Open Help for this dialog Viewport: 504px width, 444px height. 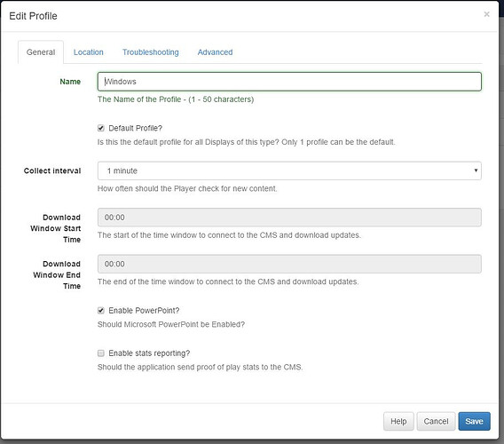coord(398,421)
